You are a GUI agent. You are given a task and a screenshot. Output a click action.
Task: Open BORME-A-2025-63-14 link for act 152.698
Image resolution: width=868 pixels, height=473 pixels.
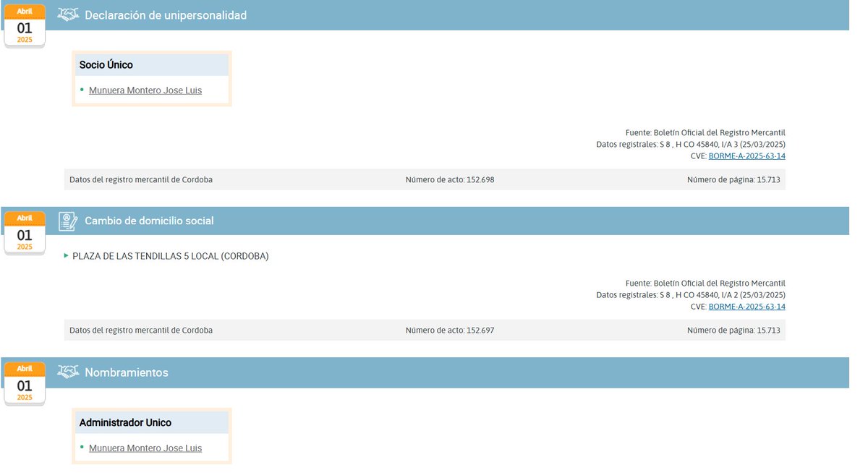[x=747, y=156]
